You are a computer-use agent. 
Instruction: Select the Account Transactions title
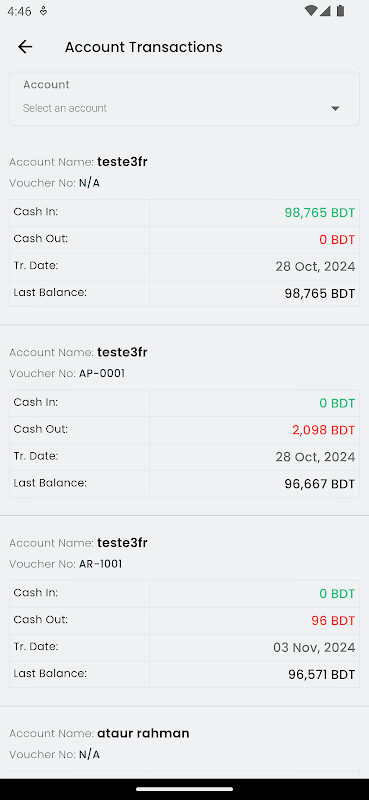tap(143, 47)
